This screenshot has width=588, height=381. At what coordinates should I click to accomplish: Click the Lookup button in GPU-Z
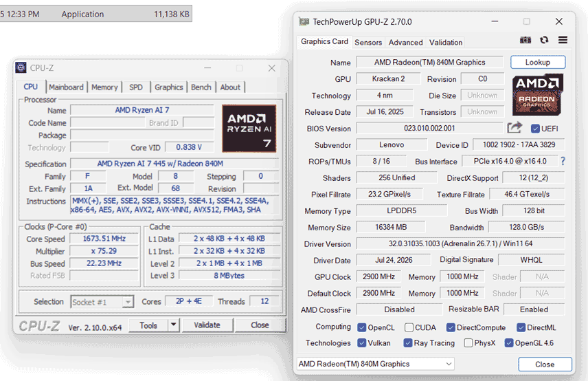538,63
